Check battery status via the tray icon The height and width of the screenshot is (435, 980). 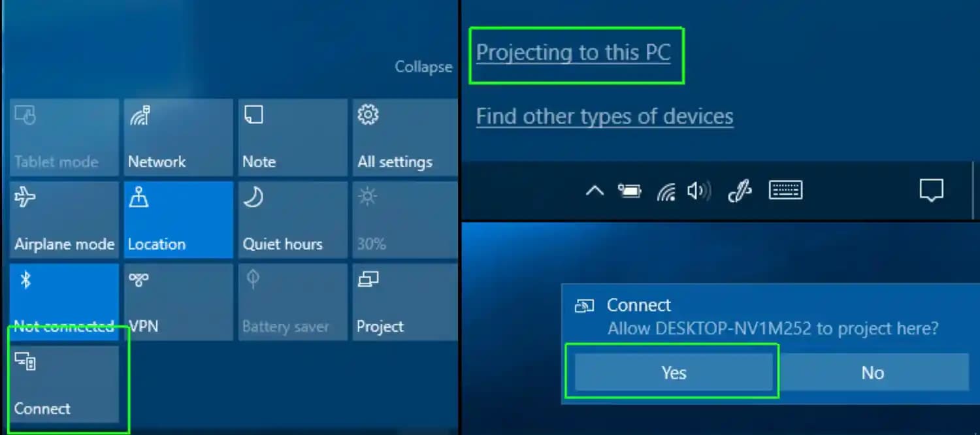click(x=629, y=190)
